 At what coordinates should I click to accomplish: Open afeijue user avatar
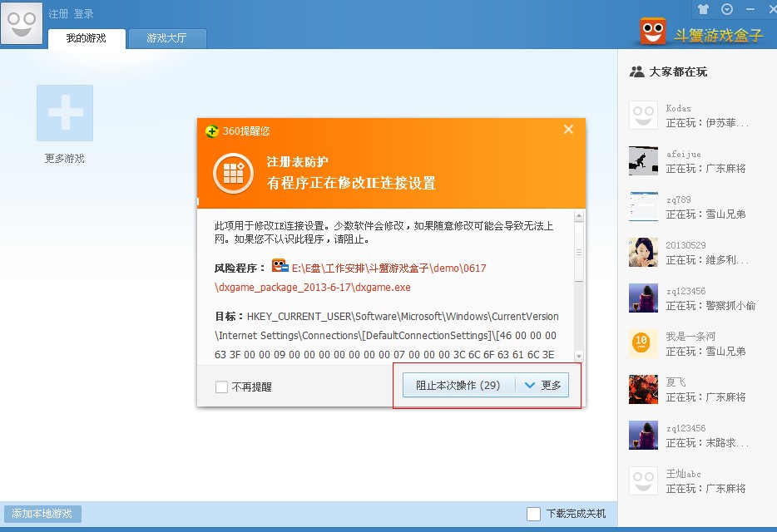[x=643, y=160]
